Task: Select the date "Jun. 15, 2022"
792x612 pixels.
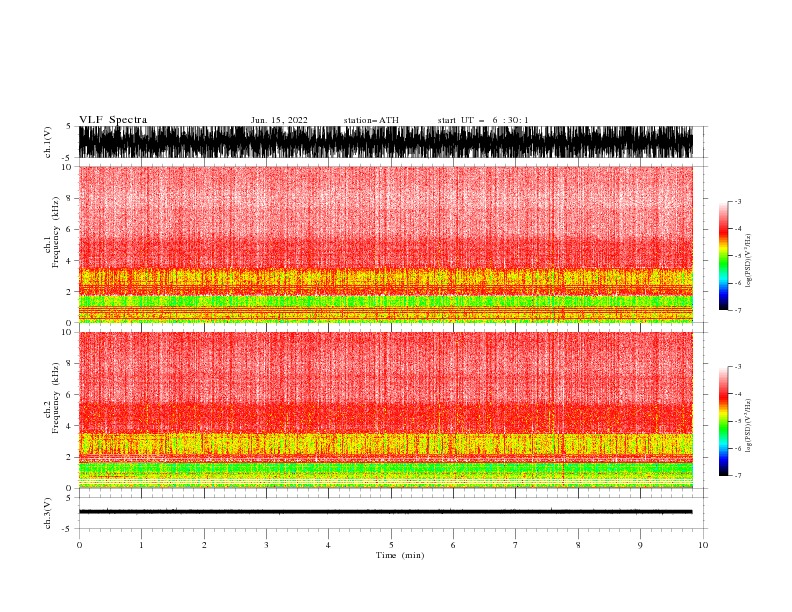Action: click(279, 120)
